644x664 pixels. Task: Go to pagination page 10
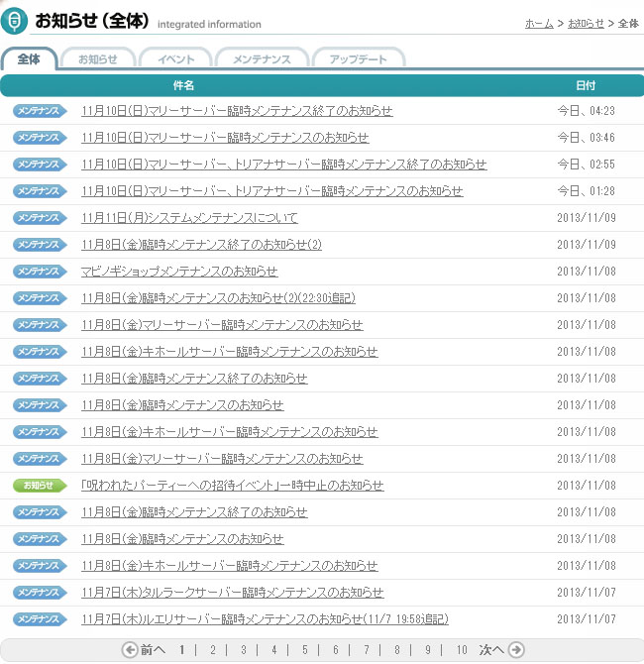(x=462, y=649)
